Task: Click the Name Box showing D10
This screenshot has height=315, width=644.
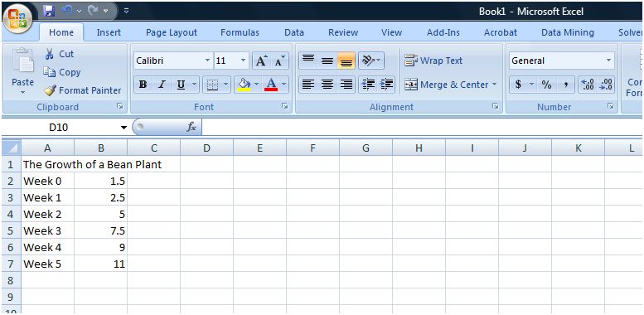Action: pyautogui.click(x=59, y=128)
